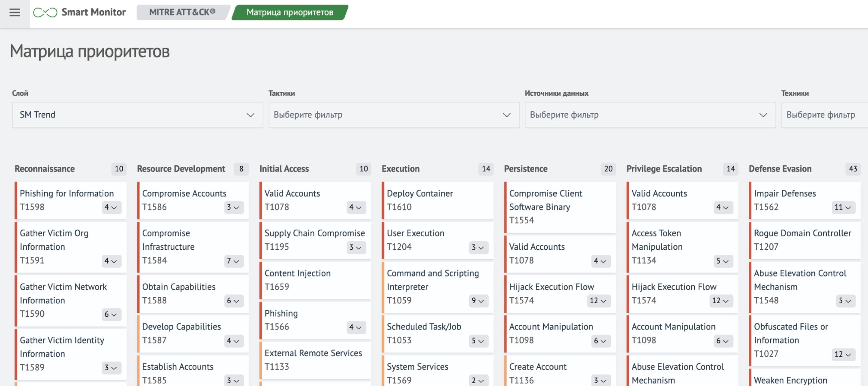Open the Источники данных filter dropdown

point(650,115)
